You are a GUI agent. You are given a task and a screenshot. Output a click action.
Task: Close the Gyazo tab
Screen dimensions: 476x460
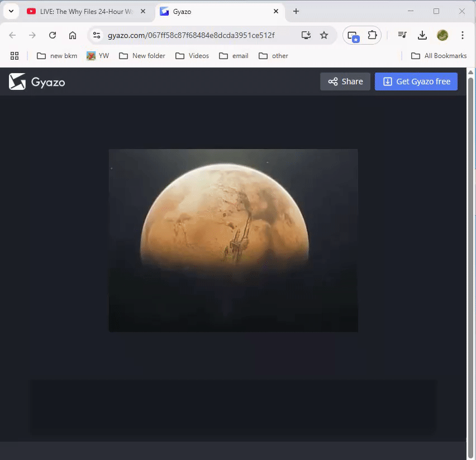point(275,12)
